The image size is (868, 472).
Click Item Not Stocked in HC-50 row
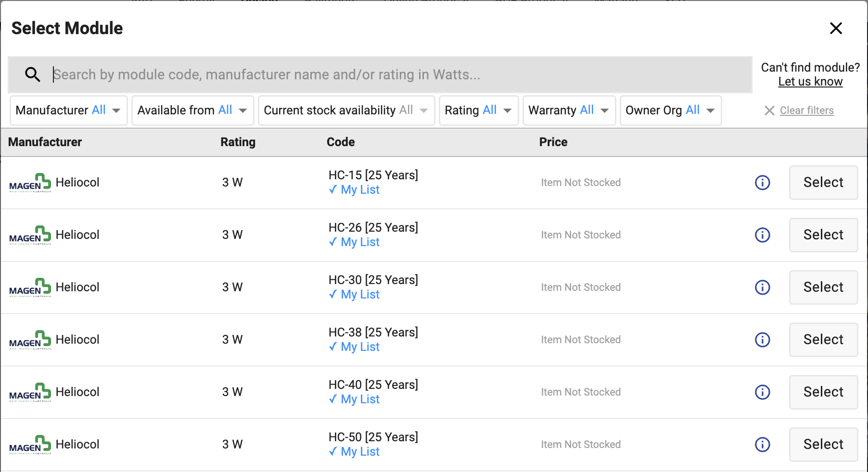[x=581, y=445]
